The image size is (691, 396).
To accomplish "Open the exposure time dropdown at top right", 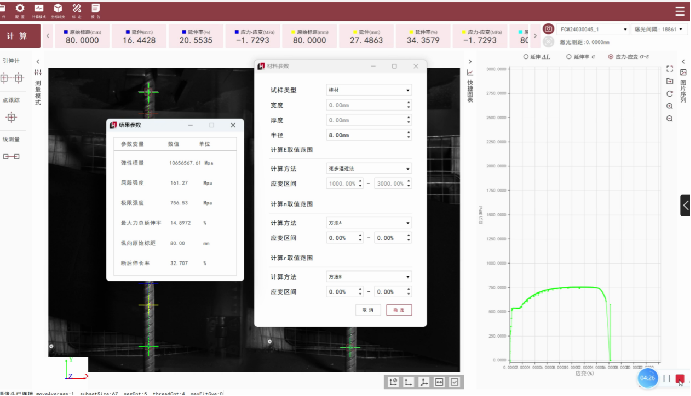I will pyautogui.click(x=658, y=29).
